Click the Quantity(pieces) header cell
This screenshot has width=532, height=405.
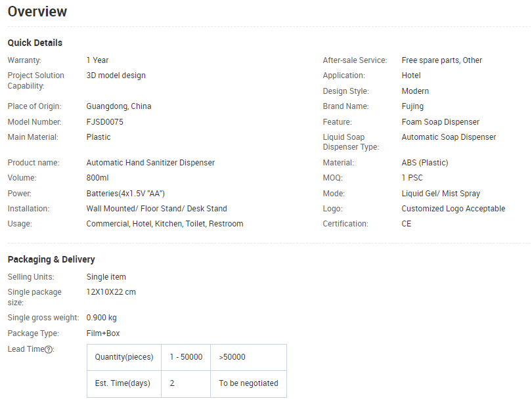(x=123, y=357)
